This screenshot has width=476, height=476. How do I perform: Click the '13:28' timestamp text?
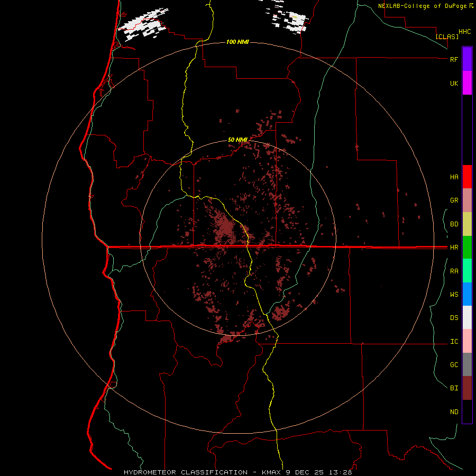[x=341, y=472]
